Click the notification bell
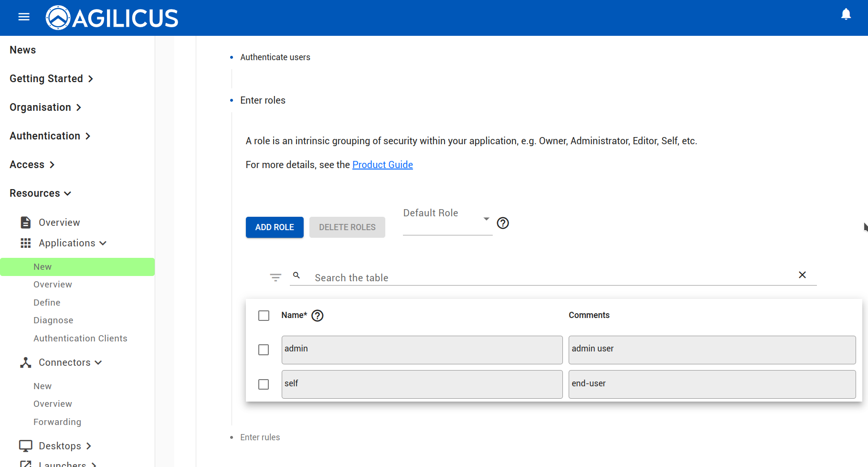The image size is (868, 467). [x=846, y=14]
